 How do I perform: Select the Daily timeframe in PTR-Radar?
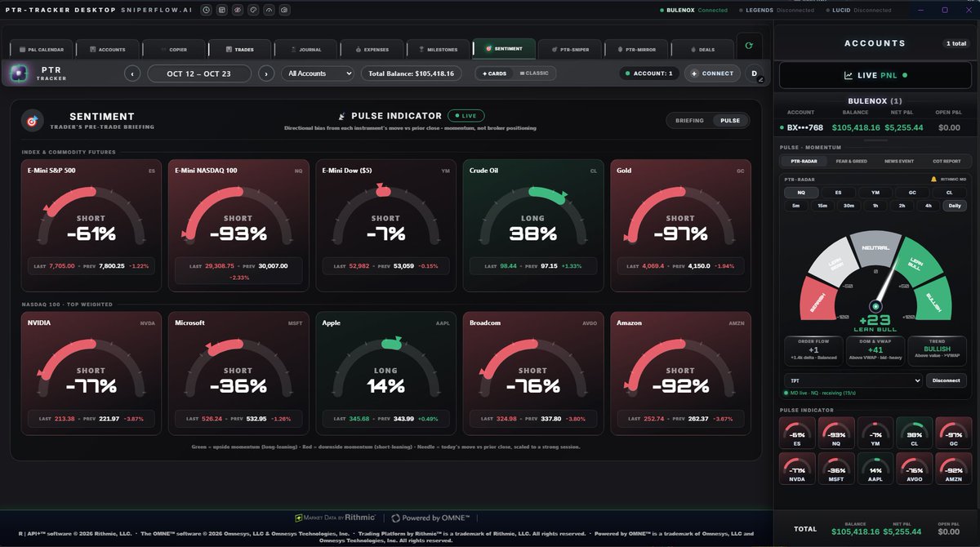[954, 206]
